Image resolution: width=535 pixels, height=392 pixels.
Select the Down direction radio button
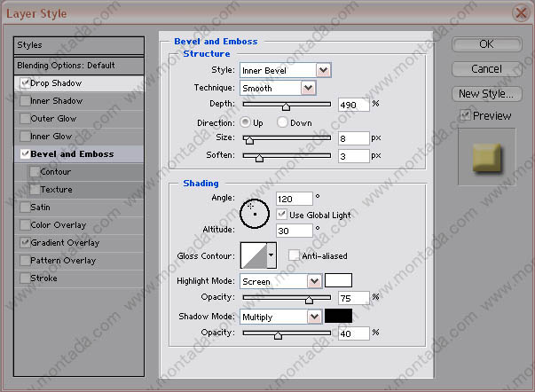pos(282,122)
